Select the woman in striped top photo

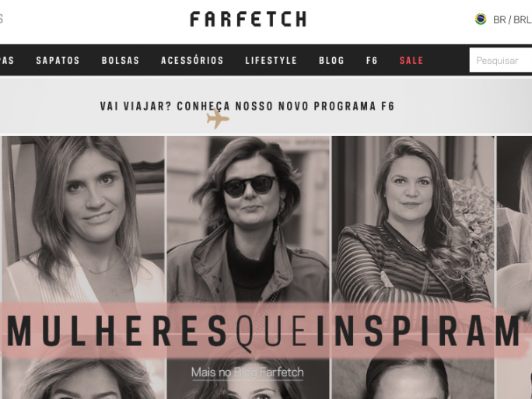pyautogui.click(x=412, y=219)
